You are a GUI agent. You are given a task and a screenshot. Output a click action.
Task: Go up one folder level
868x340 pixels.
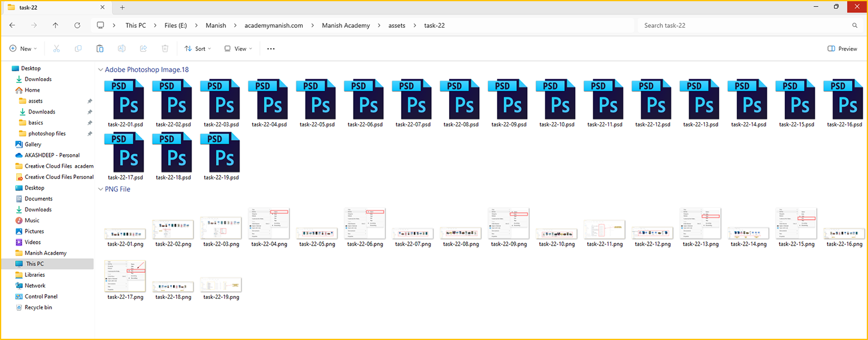point(56,25)
